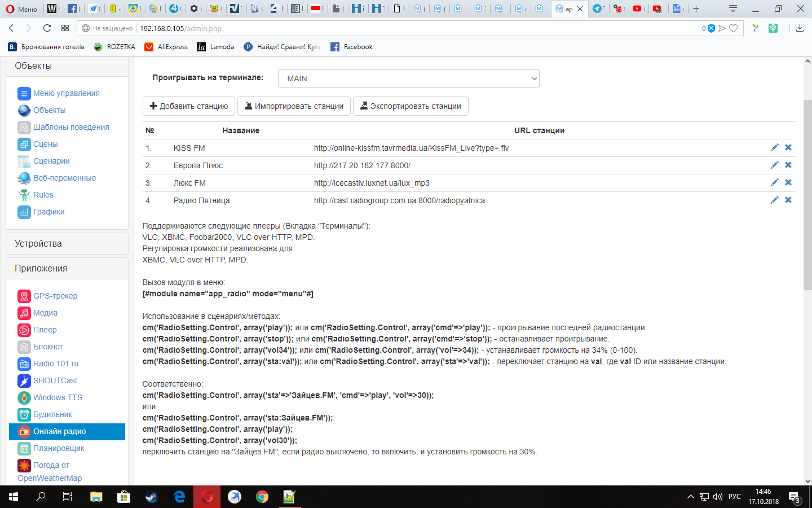This screenshot has width=812, height=508.
Task: Expand the Устройства sidebar section
Action: pyautogui.click(x=67, y=244)
